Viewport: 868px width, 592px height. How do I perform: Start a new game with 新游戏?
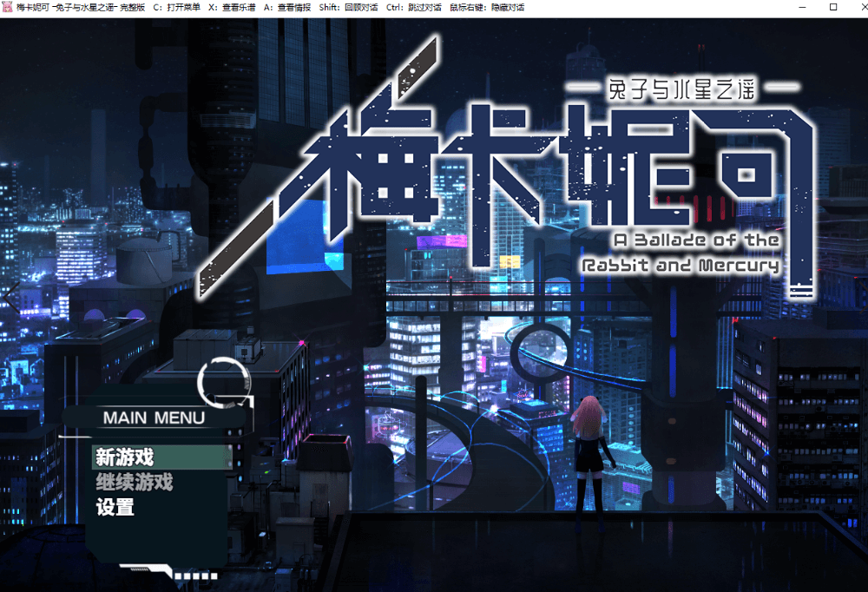click(125, 457)
